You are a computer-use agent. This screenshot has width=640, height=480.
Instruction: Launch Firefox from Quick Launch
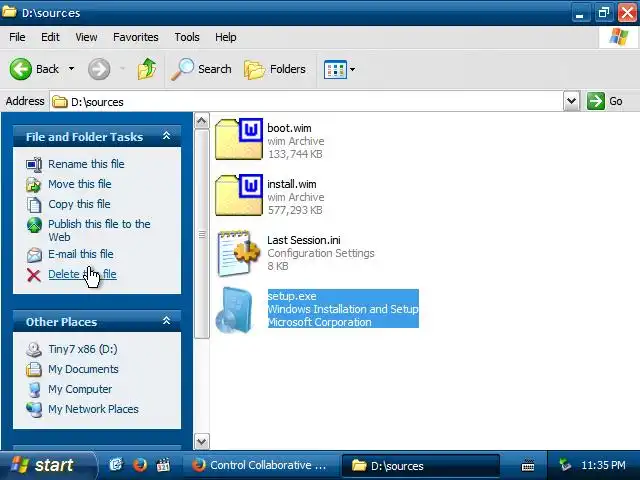(140, 465)
